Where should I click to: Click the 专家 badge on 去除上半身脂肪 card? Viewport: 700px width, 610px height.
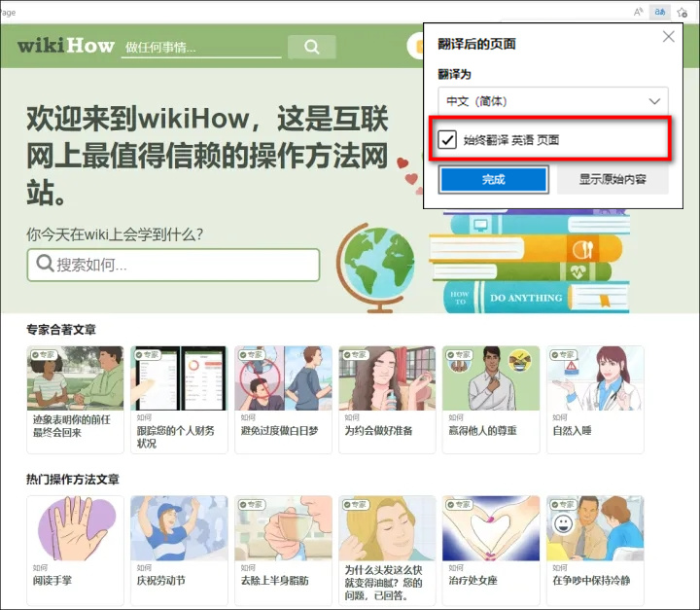(x=252, y=505)
